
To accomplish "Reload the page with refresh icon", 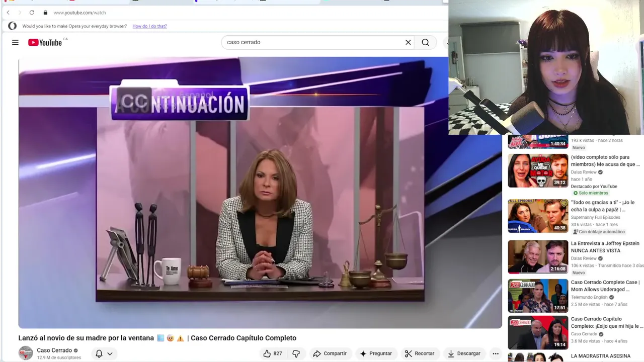I will coord(32,13).
